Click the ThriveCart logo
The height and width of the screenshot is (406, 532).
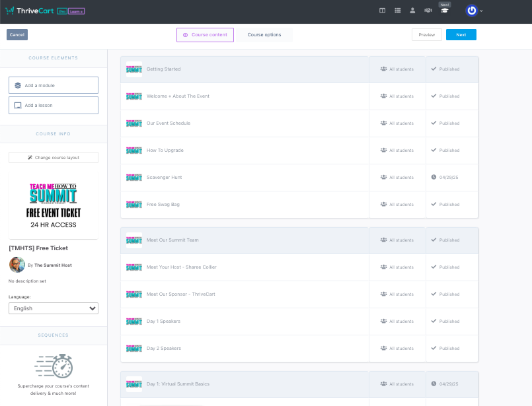[x=30, y=11]
